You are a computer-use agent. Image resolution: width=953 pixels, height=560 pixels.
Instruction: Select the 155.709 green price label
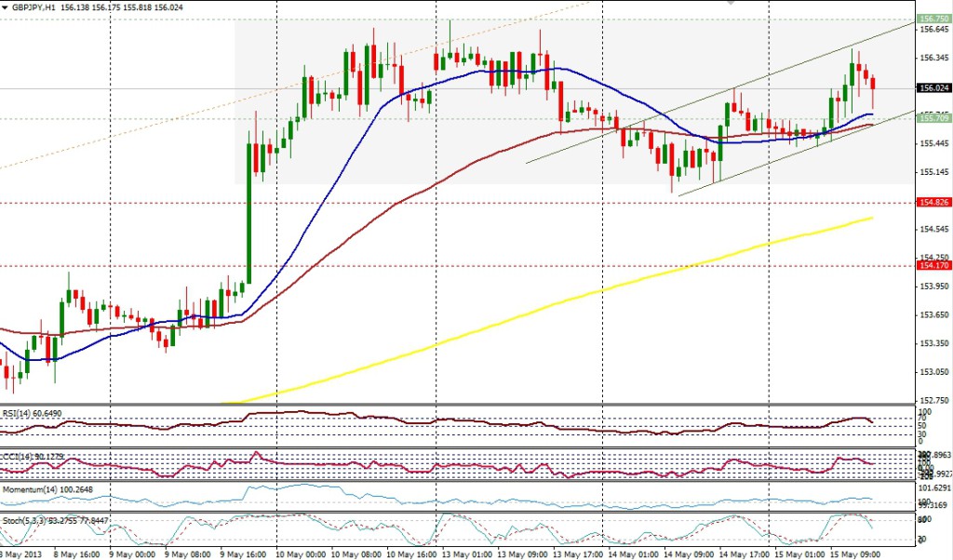point(933,118)
